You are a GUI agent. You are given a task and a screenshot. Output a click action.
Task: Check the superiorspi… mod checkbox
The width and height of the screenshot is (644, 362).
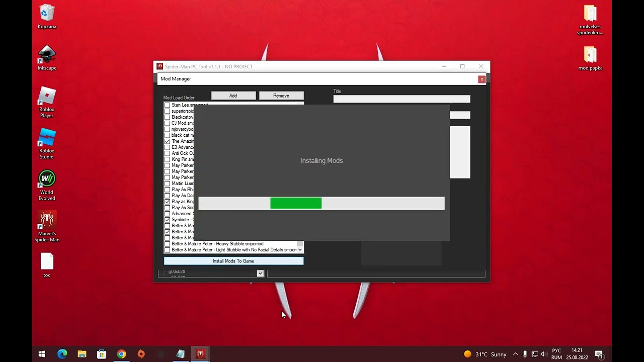pos(168,111)
